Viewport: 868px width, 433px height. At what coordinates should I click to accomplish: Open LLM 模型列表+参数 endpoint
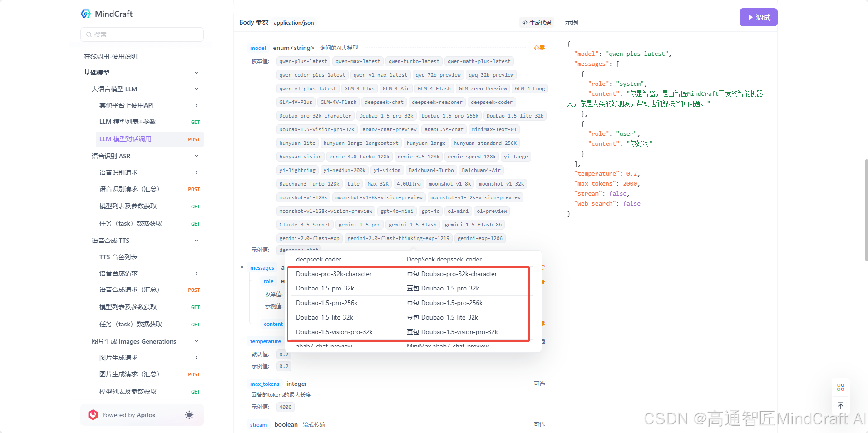coord(149,122)
